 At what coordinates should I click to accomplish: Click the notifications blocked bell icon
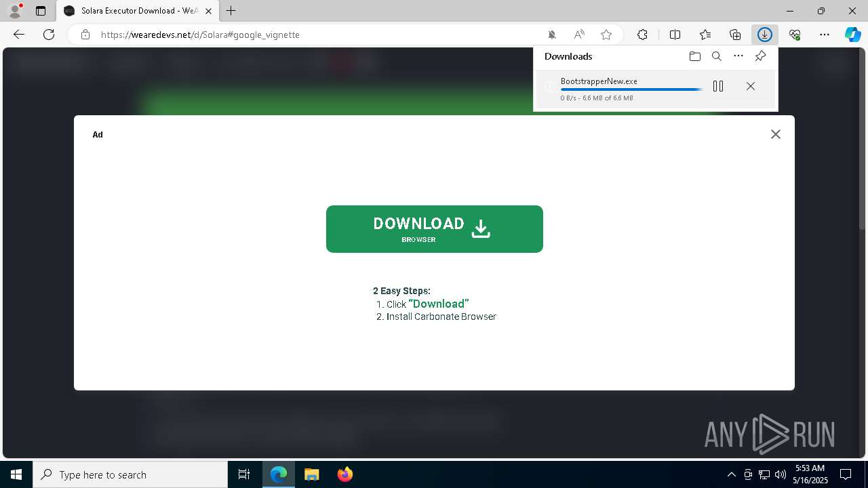(x=552, y=35)
